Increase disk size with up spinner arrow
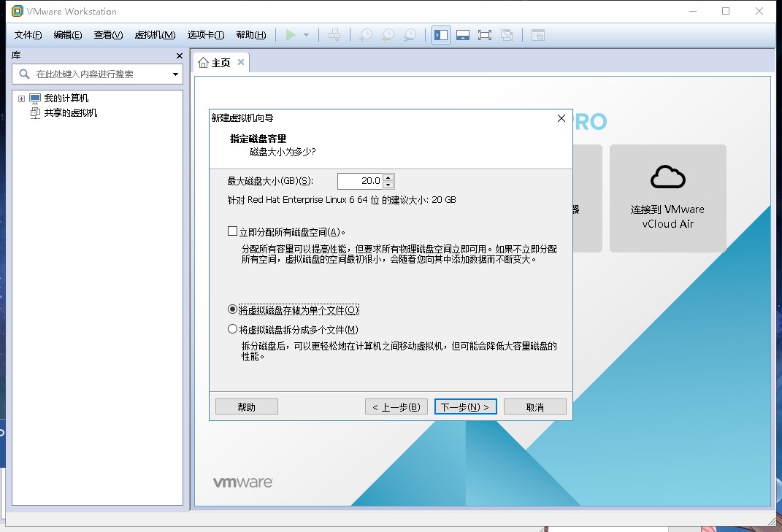Viewport: 782px width, 532px height. click(389, 177)
